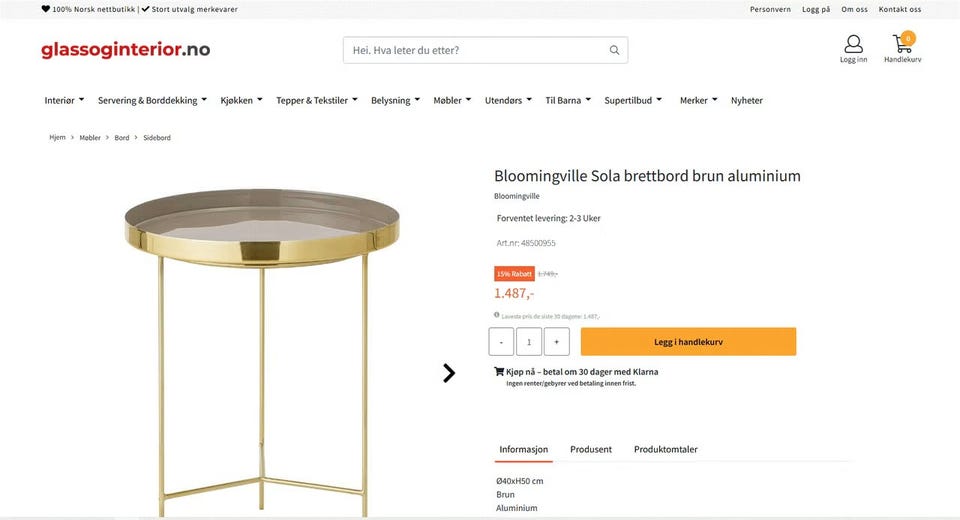Click Legg i handlekurv button

coord(688,342)
